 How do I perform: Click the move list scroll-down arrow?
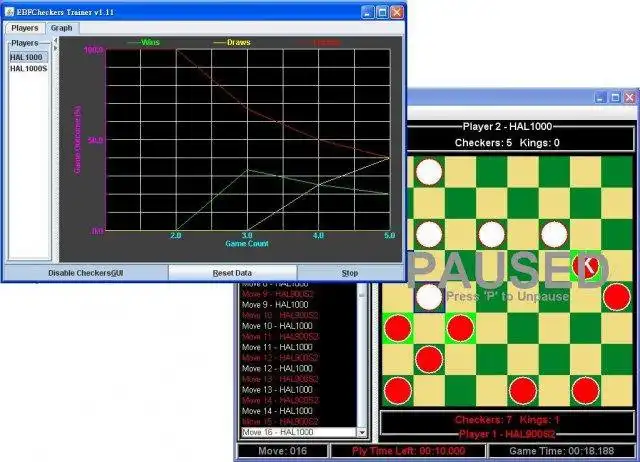click(362, 432)
